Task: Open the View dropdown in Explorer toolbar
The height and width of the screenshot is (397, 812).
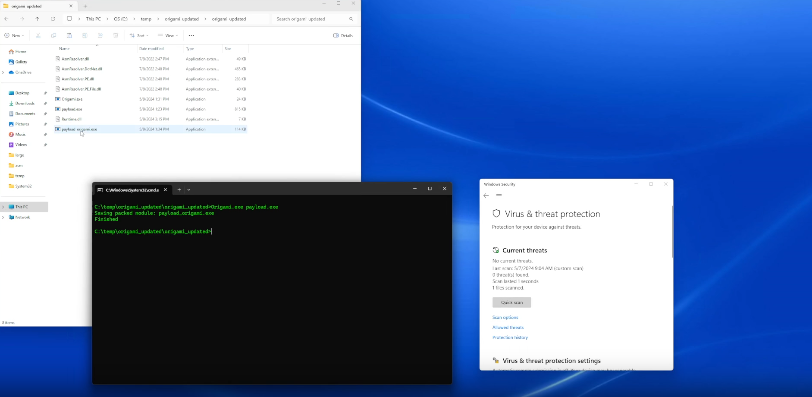Action: point(168,36)
